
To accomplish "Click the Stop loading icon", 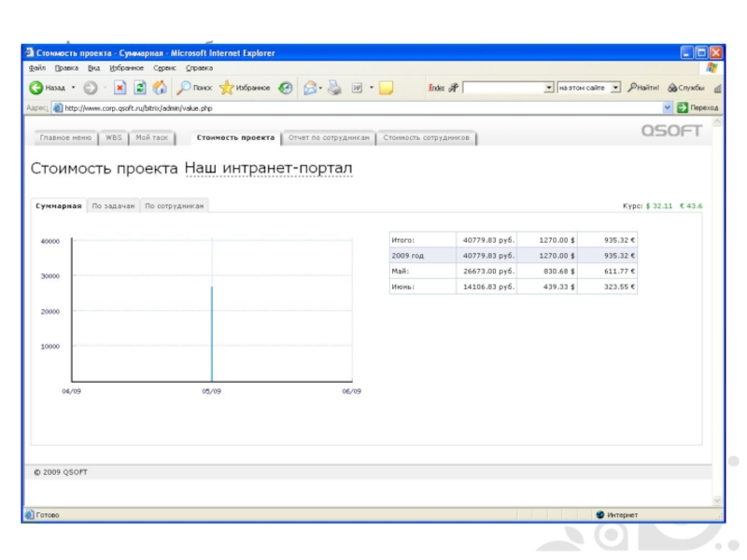I will (120, 88).
